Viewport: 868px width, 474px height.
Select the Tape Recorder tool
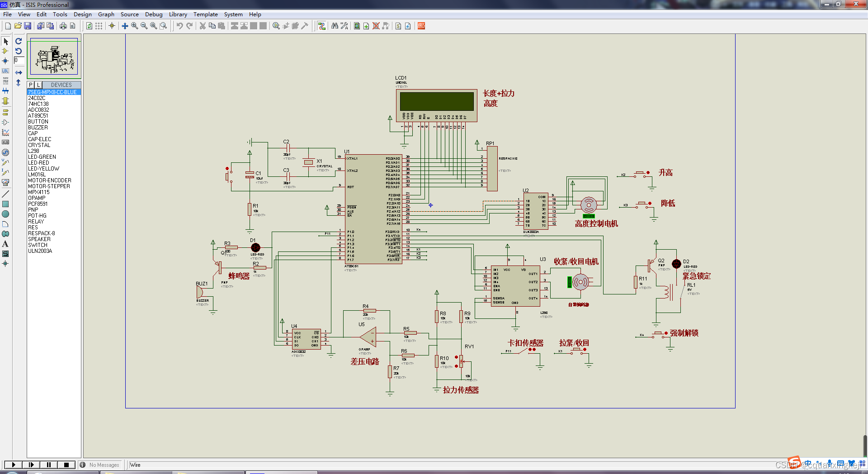tap(5, 142)
